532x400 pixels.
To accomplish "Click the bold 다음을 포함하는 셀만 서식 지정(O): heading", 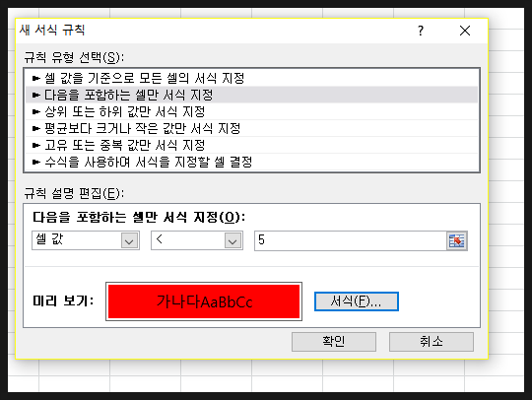I will (x=139, y=217).
